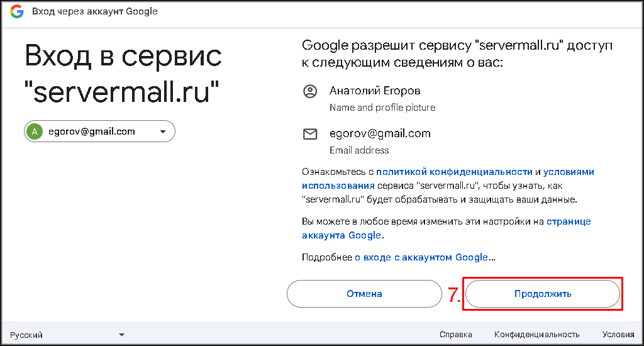Click the green "A" account avatar
Screen dimensions: 644x346
36,131
